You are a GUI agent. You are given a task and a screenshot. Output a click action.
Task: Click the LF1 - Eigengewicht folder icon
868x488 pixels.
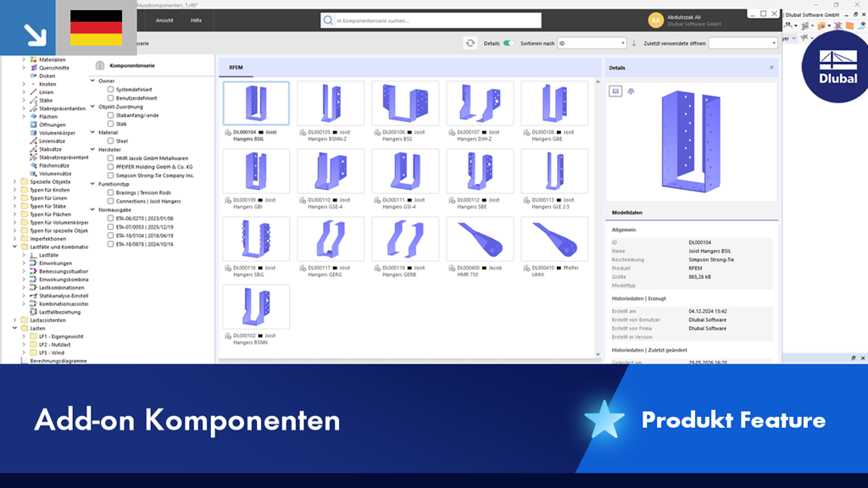(x=34, y=336)
